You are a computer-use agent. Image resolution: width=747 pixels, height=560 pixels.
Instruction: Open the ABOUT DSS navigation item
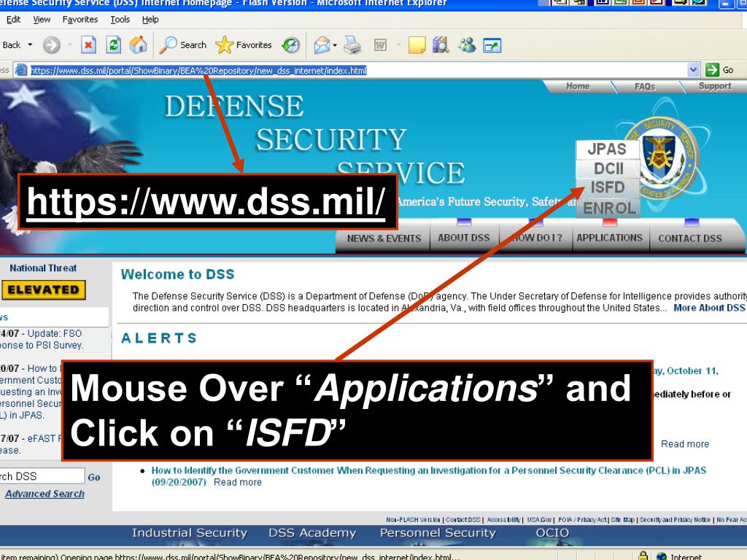click(463, 238)
